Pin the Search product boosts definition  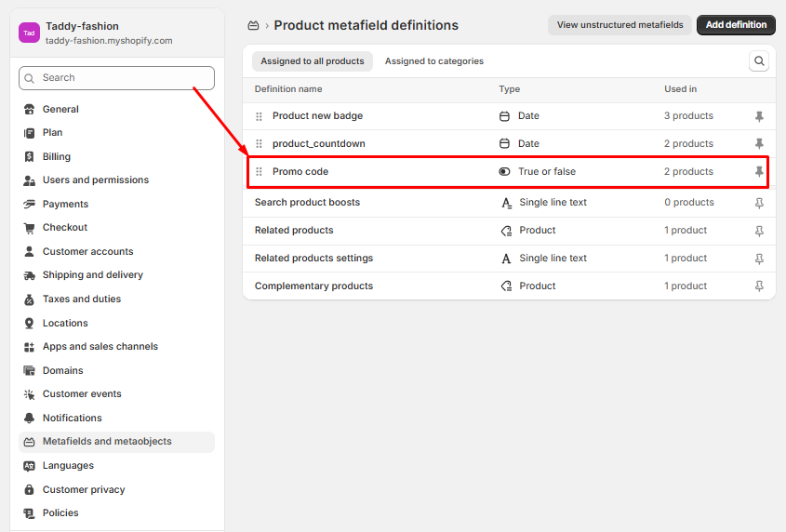click(759, 203)
